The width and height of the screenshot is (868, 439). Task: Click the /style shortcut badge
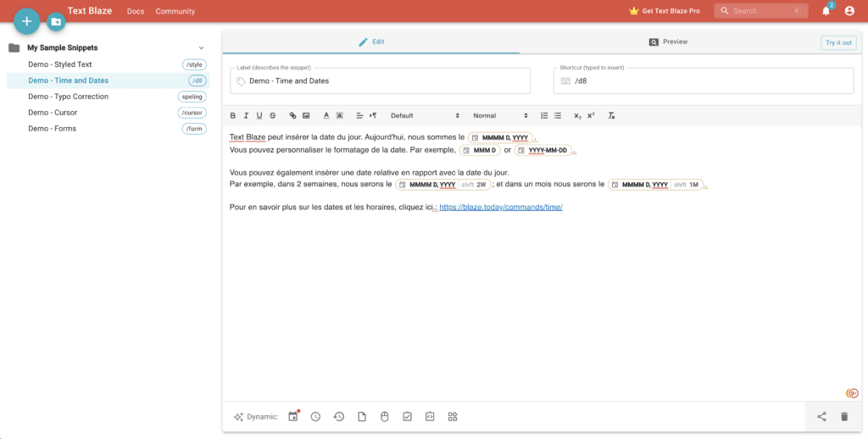click(x=194, y=64)
